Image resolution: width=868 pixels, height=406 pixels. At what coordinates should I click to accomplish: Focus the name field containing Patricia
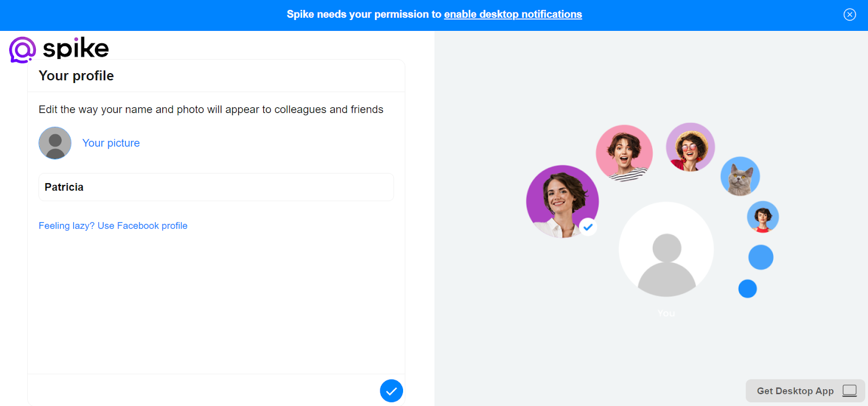coord(216,187)
